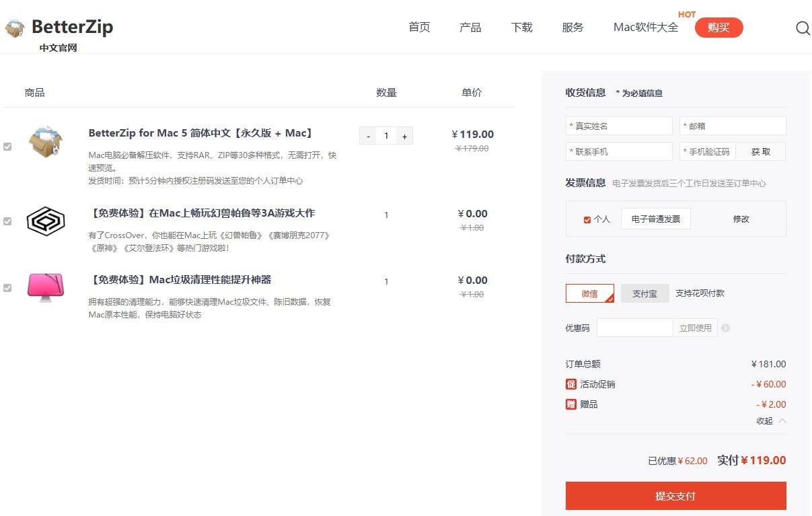Viewport: 812px width, 516px height.
Task: Click the BetterZip logo icon in header
Action: (15, 28)
